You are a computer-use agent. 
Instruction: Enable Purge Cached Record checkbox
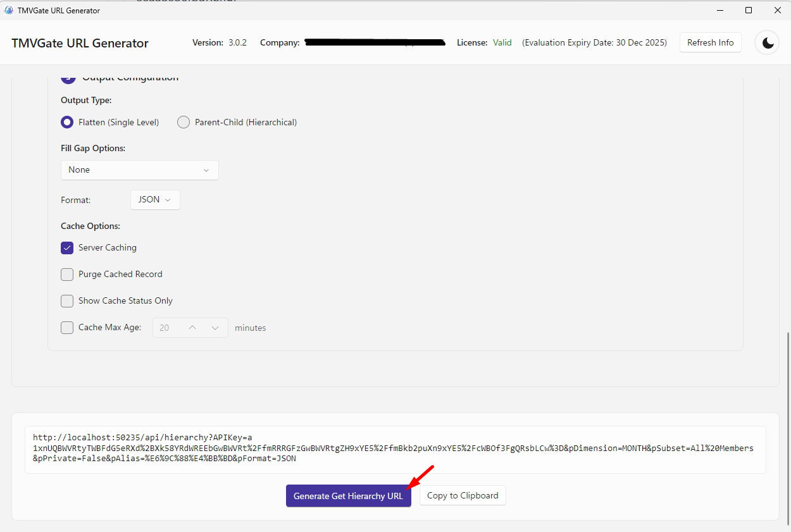[67, 275]
